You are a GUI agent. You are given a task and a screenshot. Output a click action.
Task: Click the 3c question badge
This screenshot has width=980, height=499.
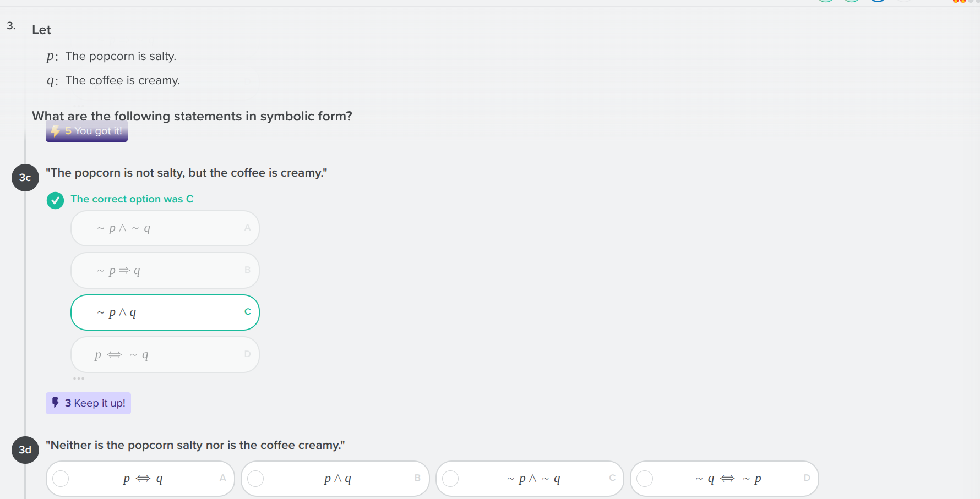25,177
